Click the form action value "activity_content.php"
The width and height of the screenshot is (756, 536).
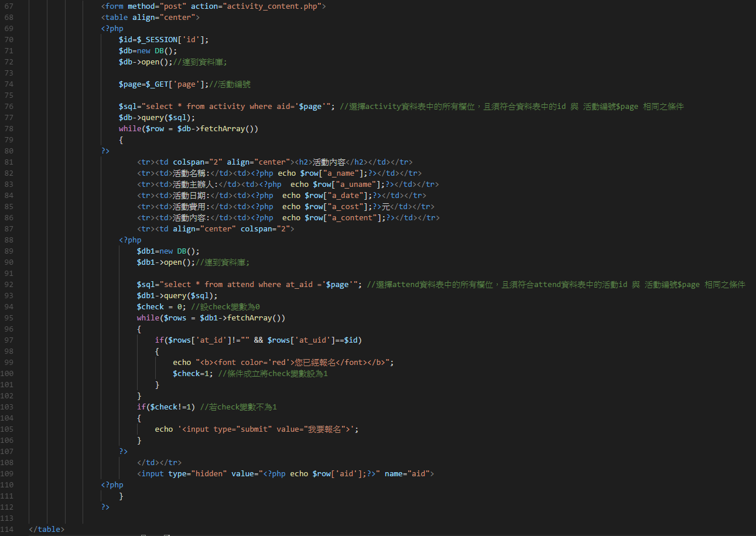[x=272, y=6]
